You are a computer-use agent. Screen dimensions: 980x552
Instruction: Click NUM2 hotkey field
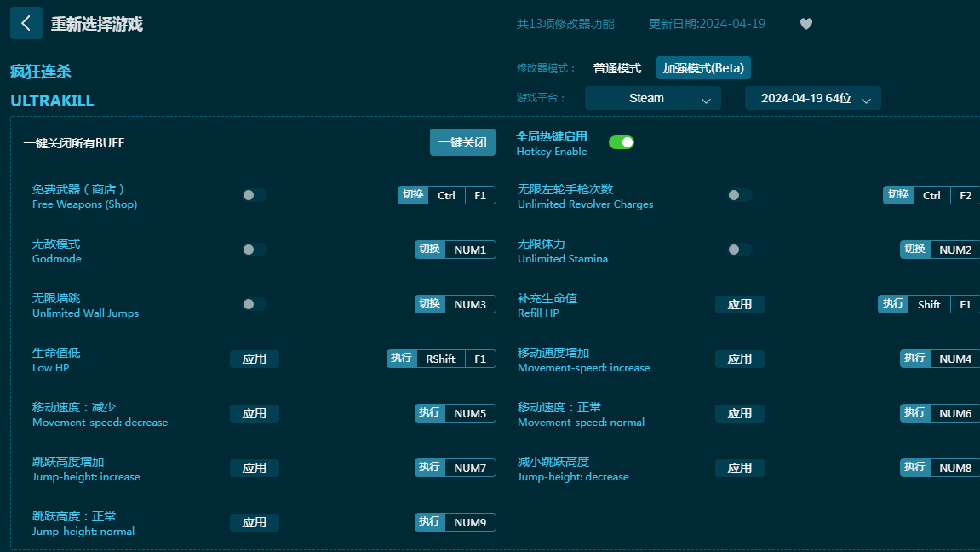pyautogui.click(x=955, y=250)
